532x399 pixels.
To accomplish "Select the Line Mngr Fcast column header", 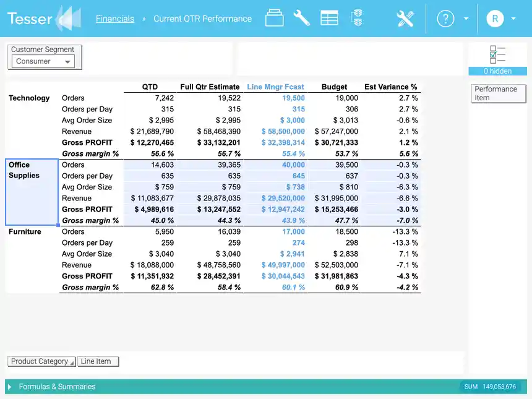I will click(x=275, y=87).
